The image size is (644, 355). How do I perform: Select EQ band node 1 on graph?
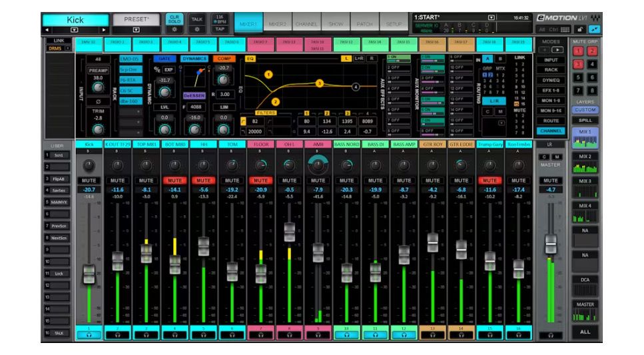[268, 75]
